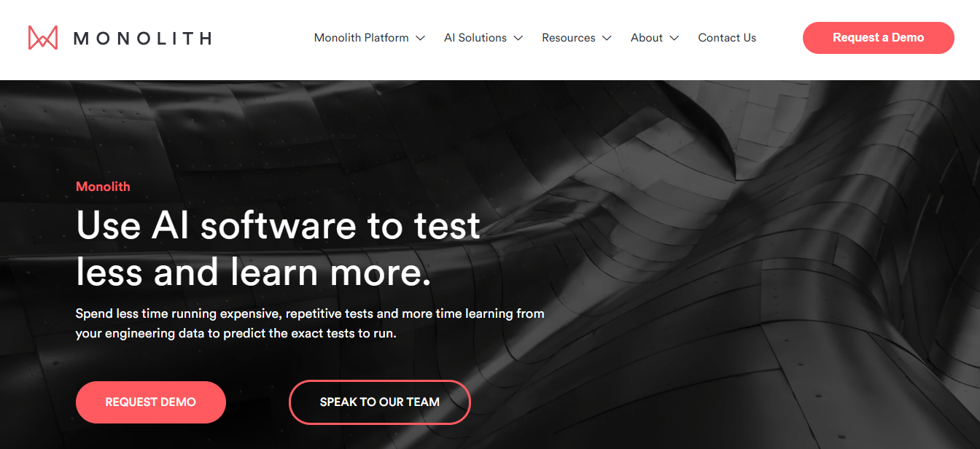This screenshot has height=449, width=980.
Task: Click the Request a Demo header button
Action: [878, 38]
